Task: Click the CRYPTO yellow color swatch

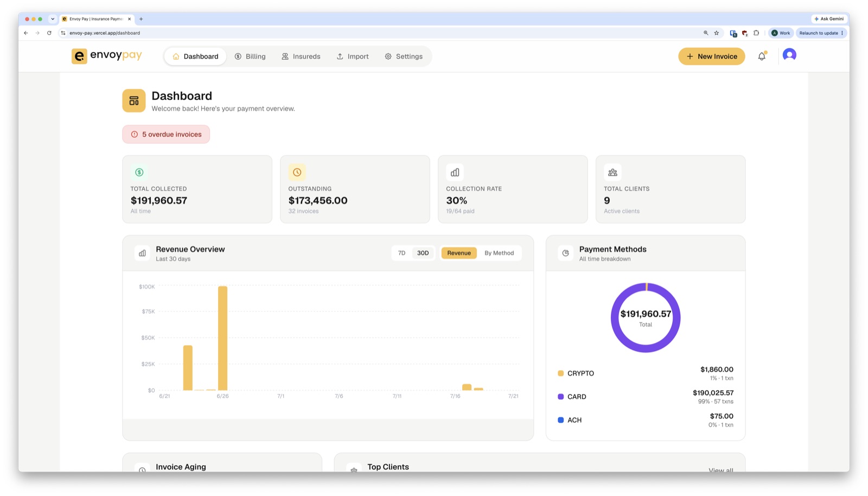Action: coord(560,373)
